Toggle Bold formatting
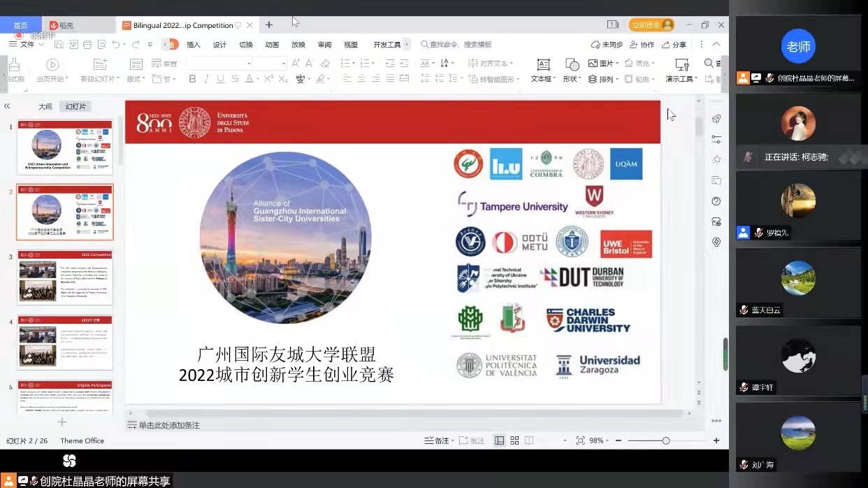This screenshot has width=868, height=488. pos(193,79)
